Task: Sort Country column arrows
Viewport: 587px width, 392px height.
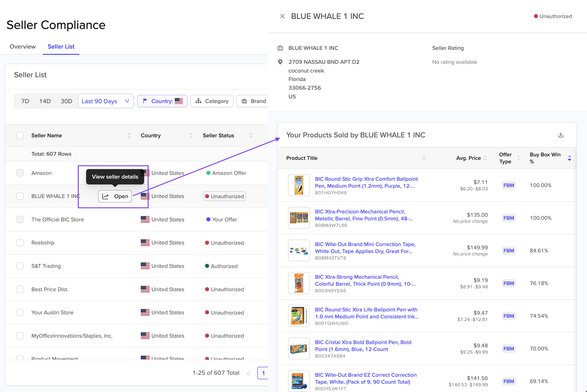Action: (x=191, y=135)
